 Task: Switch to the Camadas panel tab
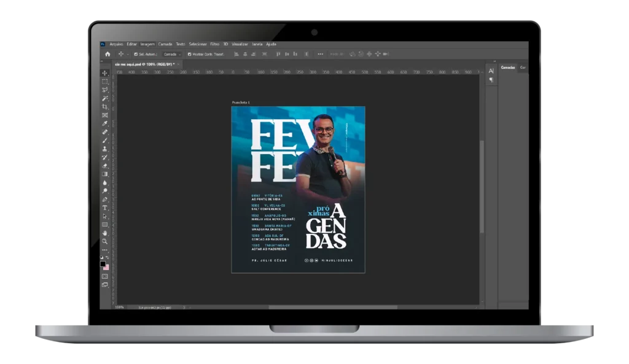[508, 68]
